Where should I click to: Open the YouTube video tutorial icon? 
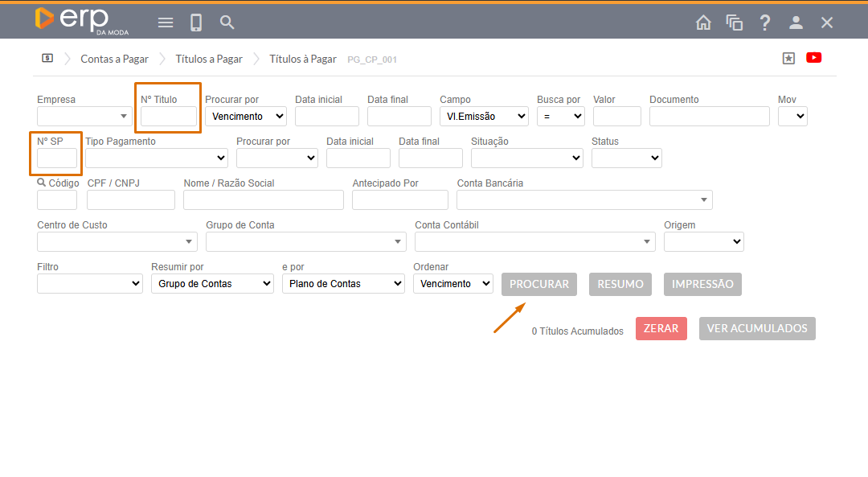813,58
